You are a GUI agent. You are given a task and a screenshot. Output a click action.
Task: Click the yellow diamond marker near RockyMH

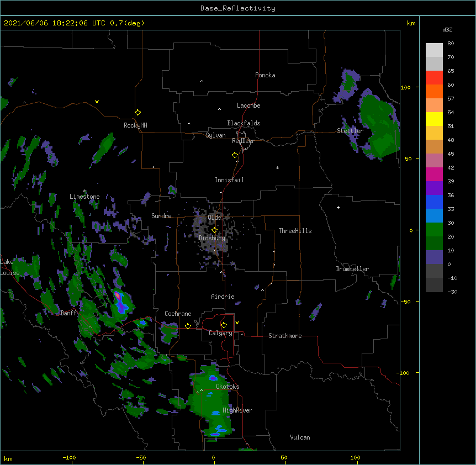click(138, 113)
